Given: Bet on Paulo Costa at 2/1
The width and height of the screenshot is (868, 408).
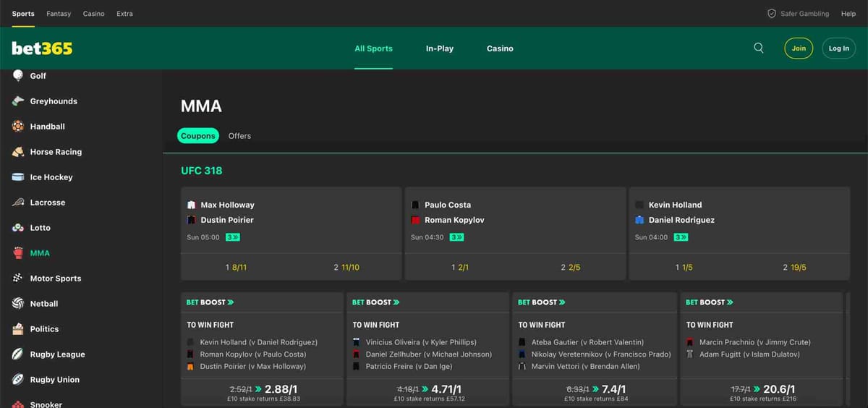Looking at the screenshot, I should (460, 267).
